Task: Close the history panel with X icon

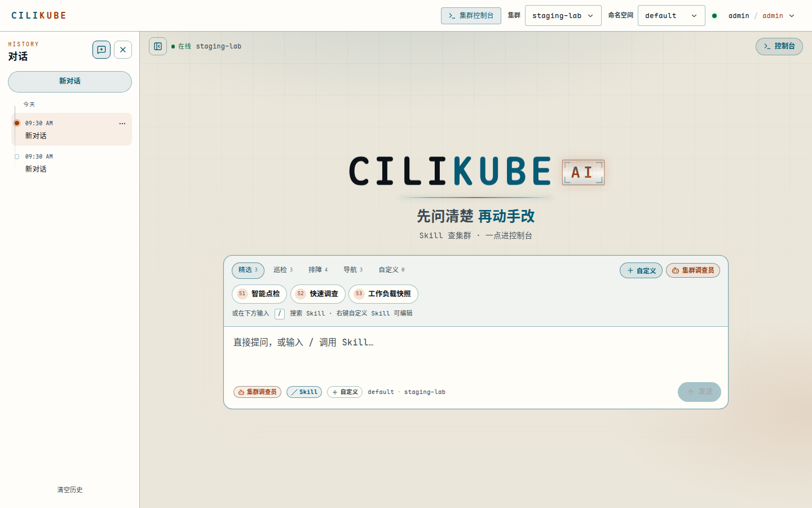Action: pos(123,50)
